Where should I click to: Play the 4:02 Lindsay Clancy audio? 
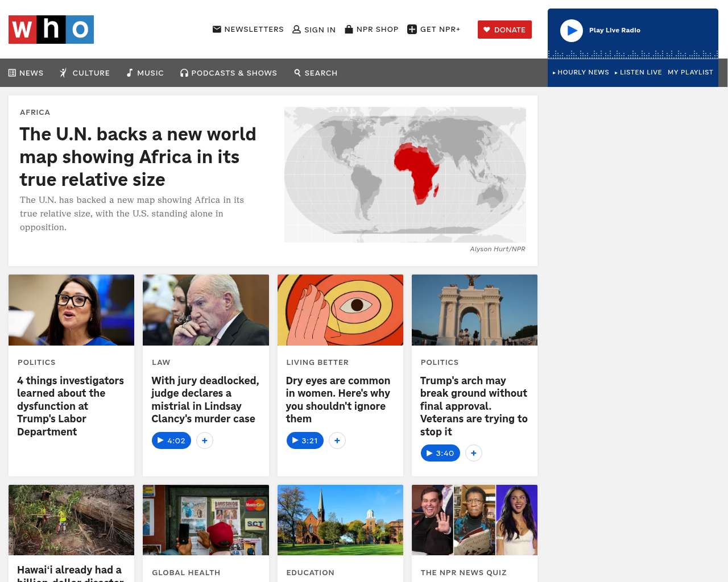point(171,440)
